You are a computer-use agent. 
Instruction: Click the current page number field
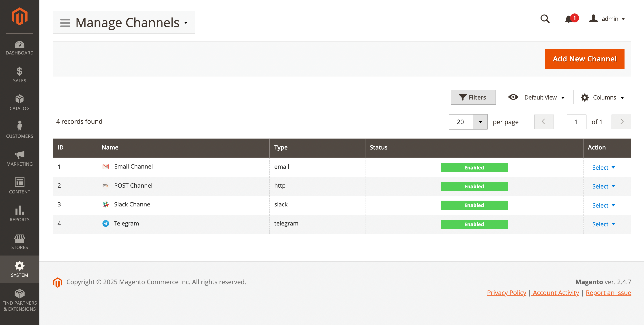[x=577, y=122]
